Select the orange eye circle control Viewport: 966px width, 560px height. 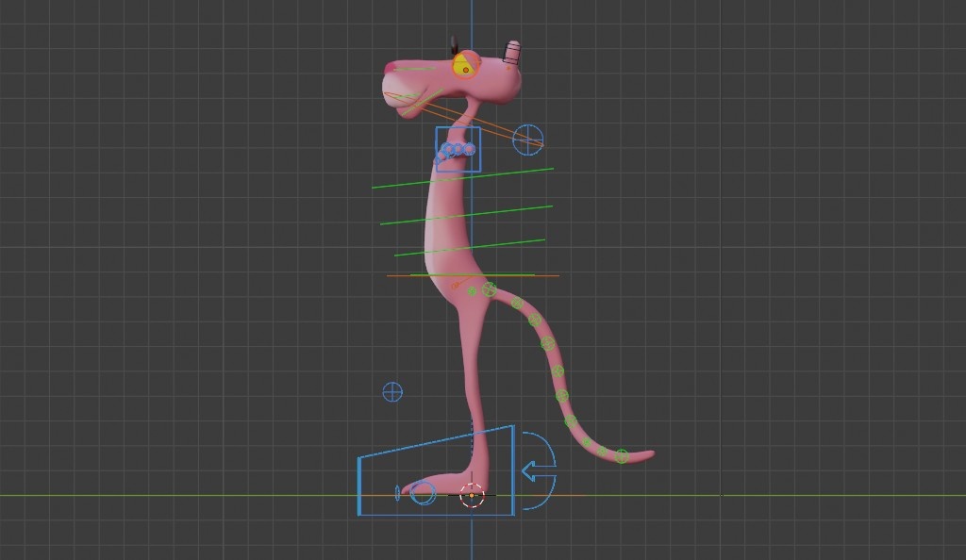click(466, 65)
